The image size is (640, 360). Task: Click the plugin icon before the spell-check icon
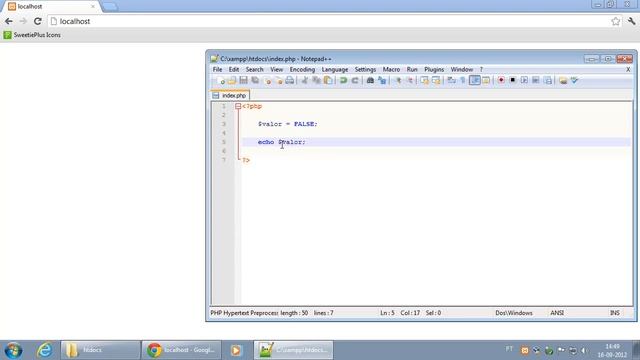(x=563, y=80)
